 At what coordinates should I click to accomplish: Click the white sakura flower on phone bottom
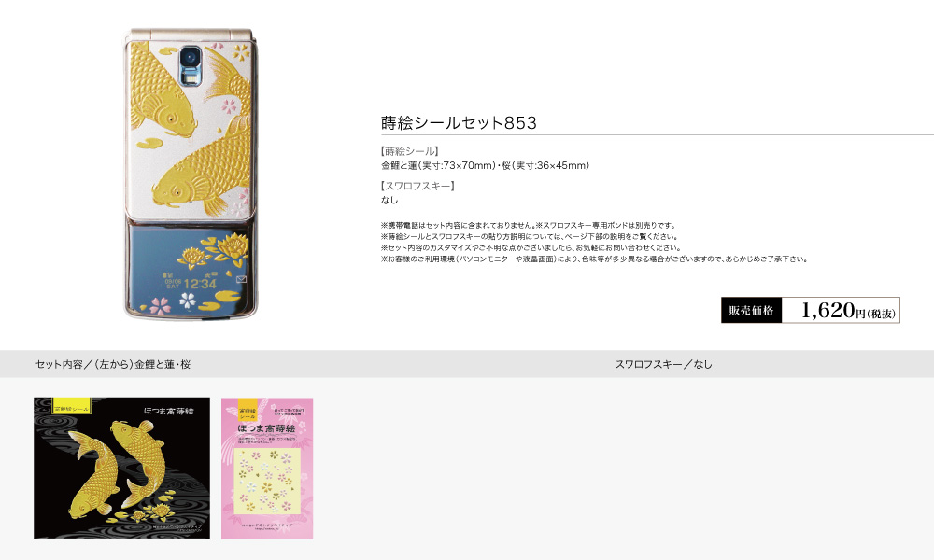[x=188, y=300]
